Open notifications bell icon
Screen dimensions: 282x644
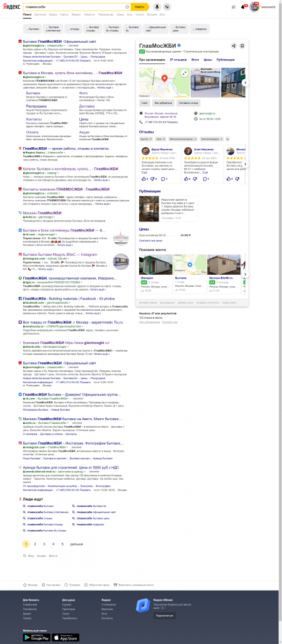click(242, 7)
